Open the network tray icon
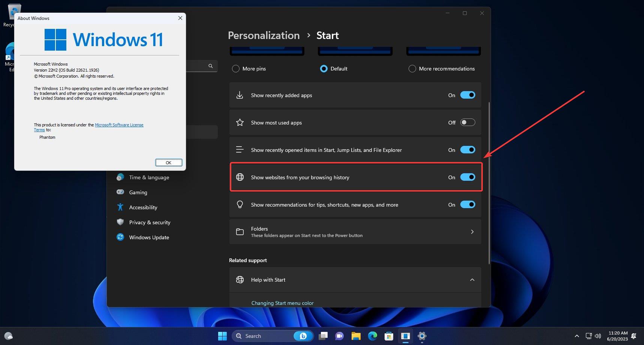 589,336
